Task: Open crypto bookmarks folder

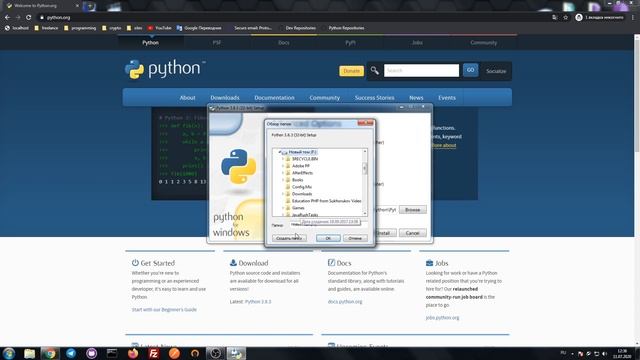Action: click(x=111, y=28)
